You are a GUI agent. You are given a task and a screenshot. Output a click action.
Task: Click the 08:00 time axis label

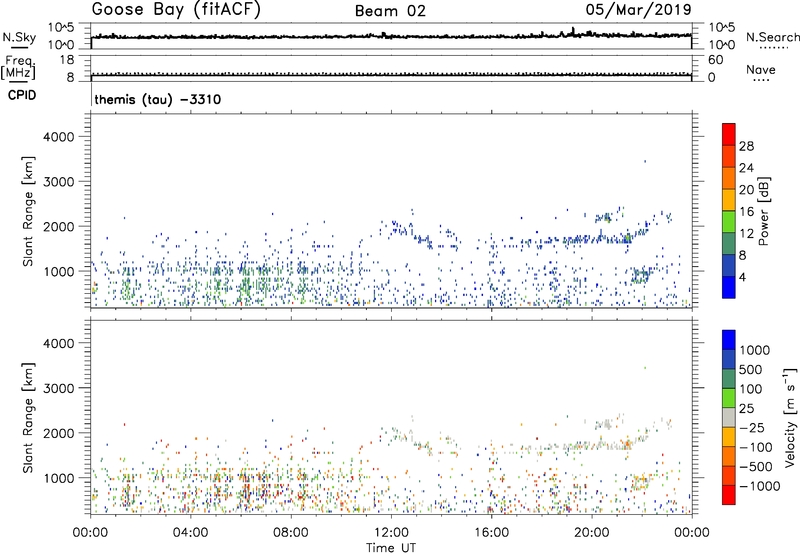(291, 533)
